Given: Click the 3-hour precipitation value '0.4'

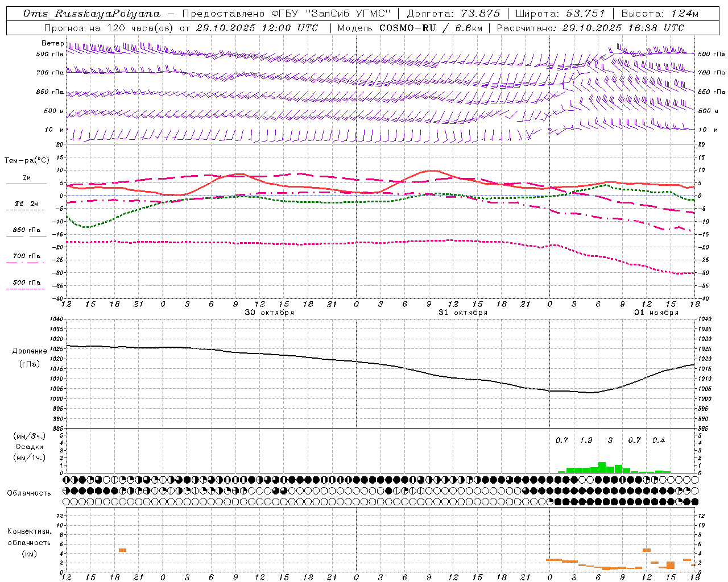Looking at the screenshot, I should pyautogui.click(x=659, y=440).
